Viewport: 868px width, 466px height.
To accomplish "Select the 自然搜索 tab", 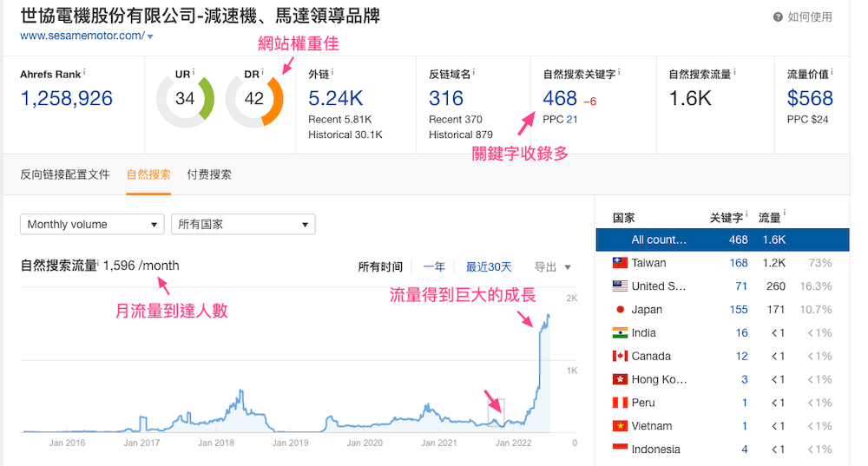I will [x=148, y=175].
